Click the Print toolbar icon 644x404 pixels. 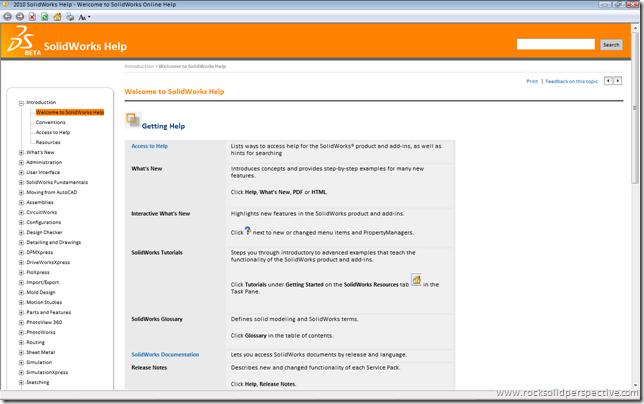(x=70, y=17)
